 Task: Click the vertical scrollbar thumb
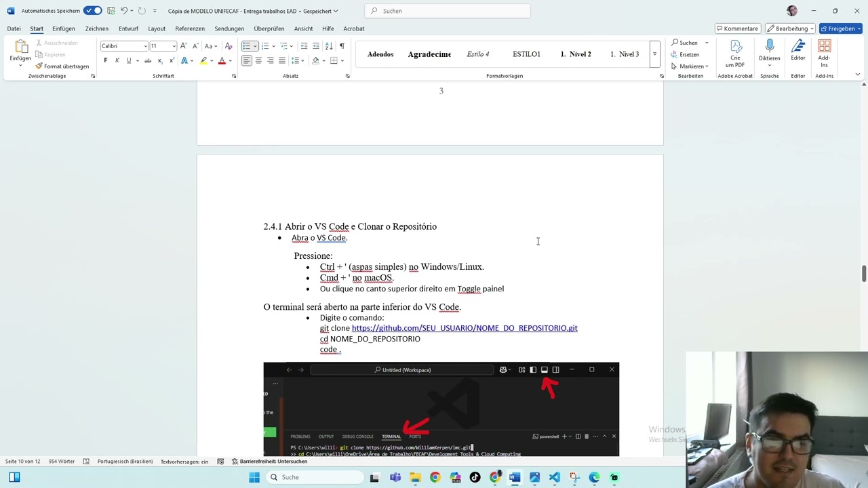pyautogui.click(x=864, y=273)
